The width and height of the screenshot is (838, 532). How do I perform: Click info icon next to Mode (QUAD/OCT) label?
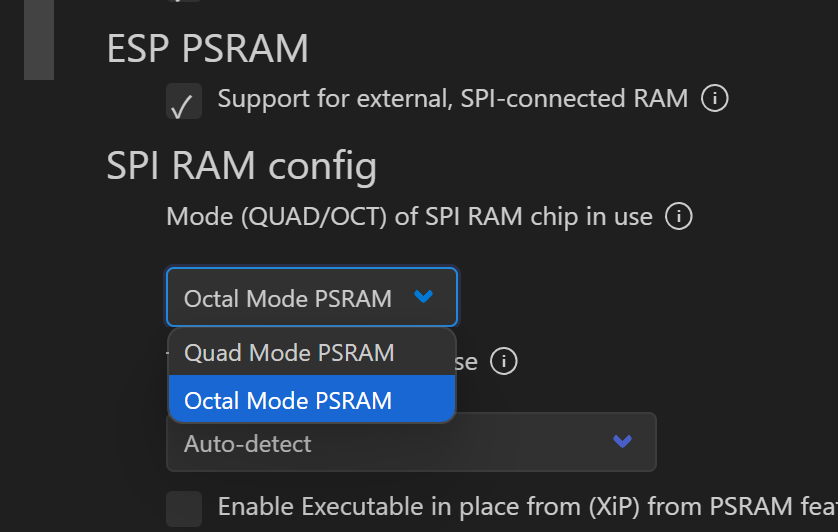point(679,216)
